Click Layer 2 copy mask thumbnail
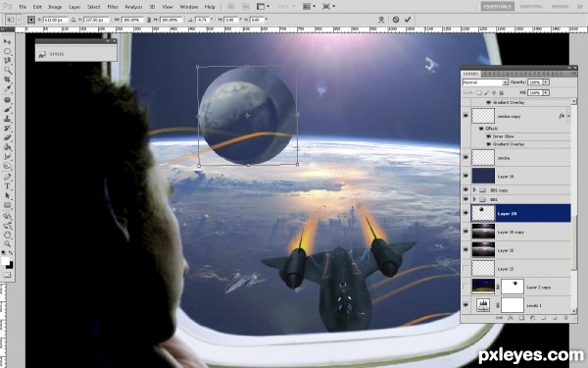Viewport: 588px width, 368px height. point(513,287)
